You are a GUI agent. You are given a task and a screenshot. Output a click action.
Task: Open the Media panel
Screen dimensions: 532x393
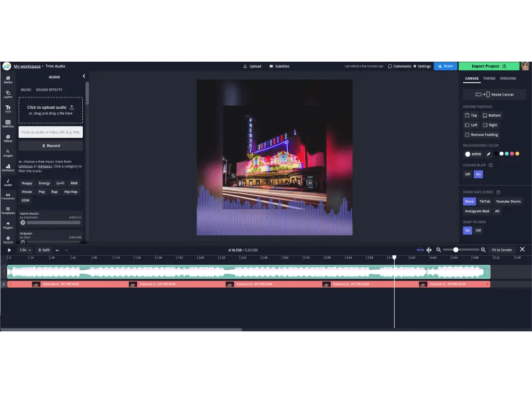pos(8,80)
